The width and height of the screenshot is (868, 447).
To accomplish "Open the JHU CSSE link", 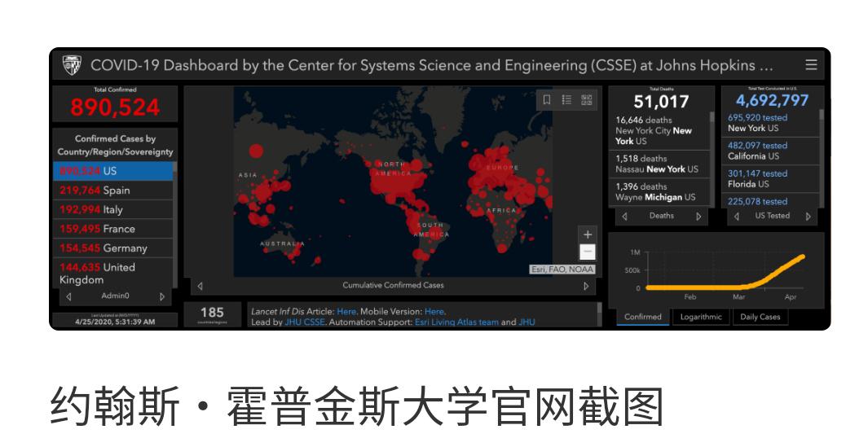I will click(x=305, y=322).
